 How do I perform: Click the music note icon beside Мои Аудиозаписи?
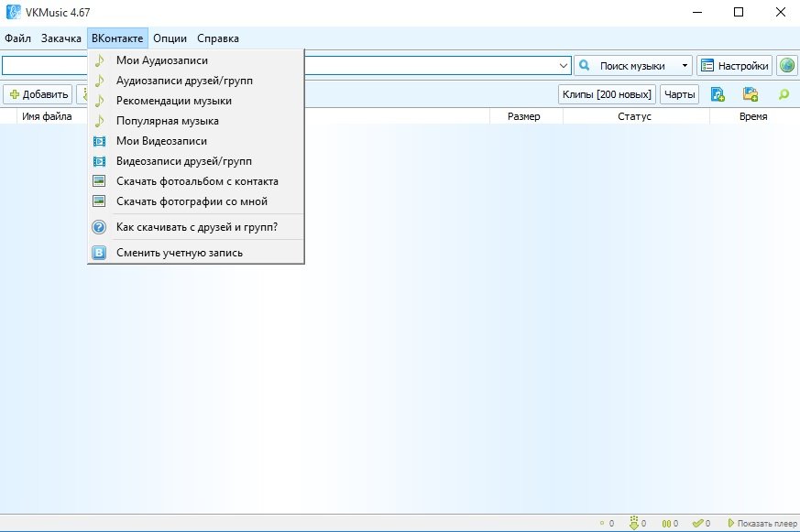click(x=99, y=60)
